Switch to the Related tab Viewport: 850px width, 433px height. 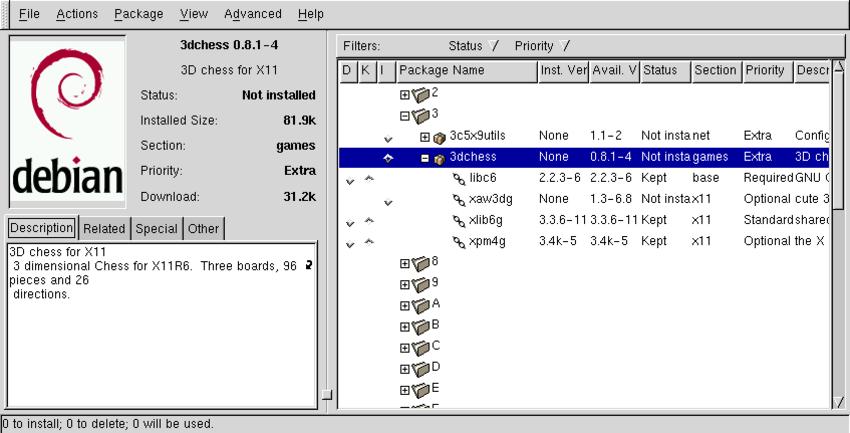(x=105, y=228)
